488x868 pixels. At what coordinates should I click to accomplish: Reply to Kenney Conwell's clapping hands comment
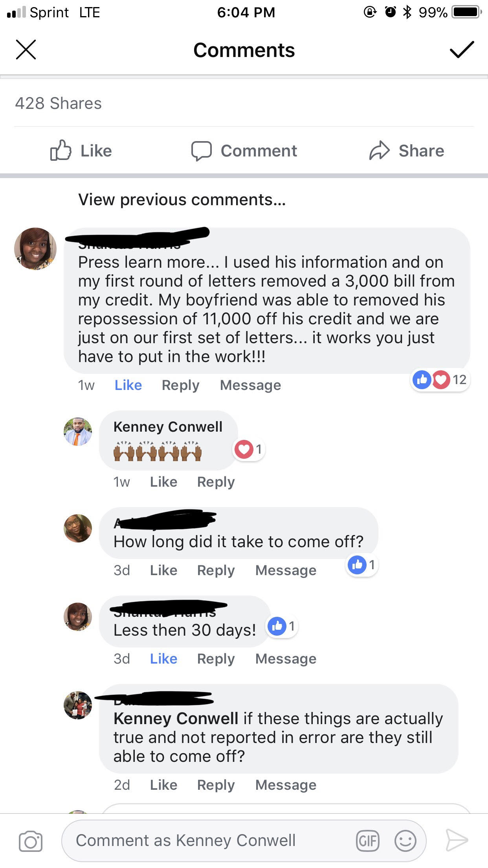(x=216, y=482)
